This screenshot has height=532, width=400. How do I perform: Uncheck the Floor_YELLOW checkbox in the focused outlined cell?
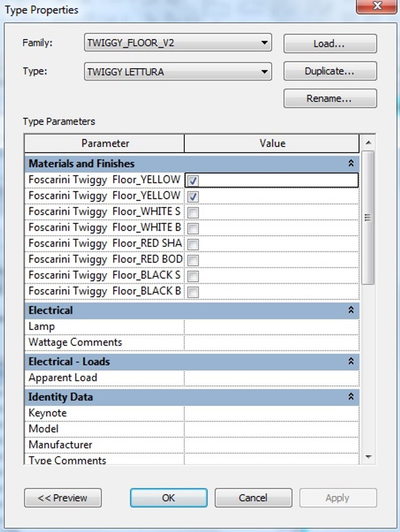[193, 180]
